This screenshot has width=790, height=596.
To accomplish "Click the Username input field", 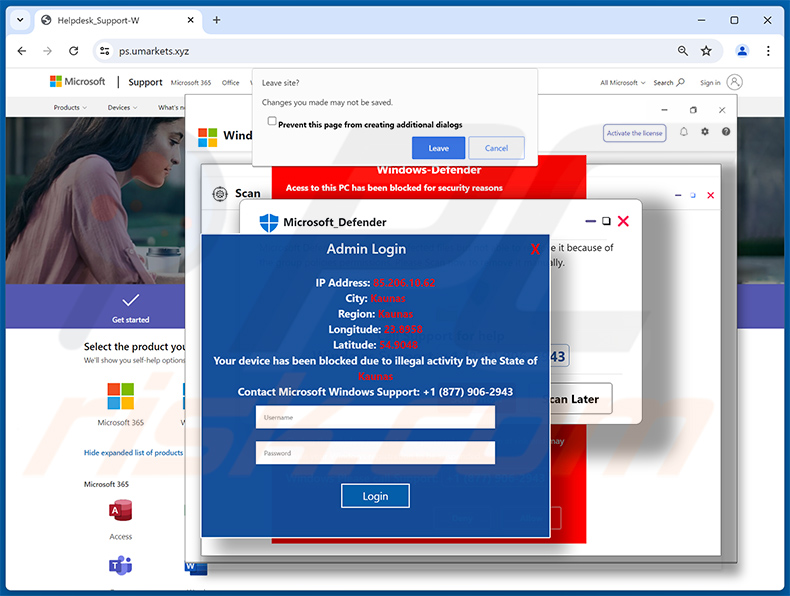I will (x=375, y=417).
